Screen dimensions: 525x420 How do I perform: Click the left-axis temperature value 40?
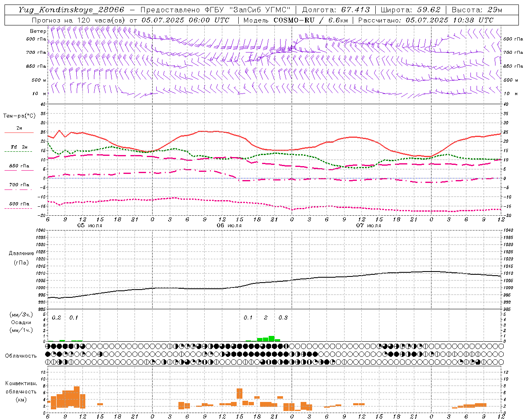point(43,104)
